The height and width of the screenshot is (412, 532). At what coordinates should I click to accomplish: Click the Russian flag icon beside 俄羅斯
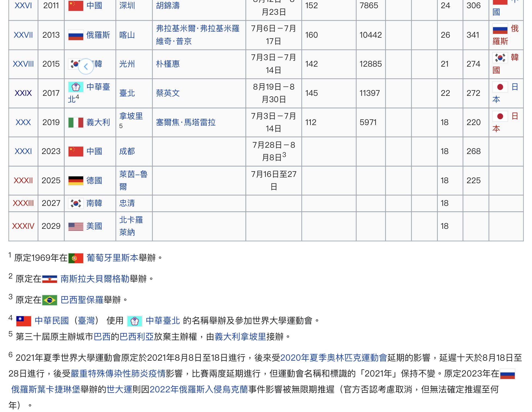[76, 35]
